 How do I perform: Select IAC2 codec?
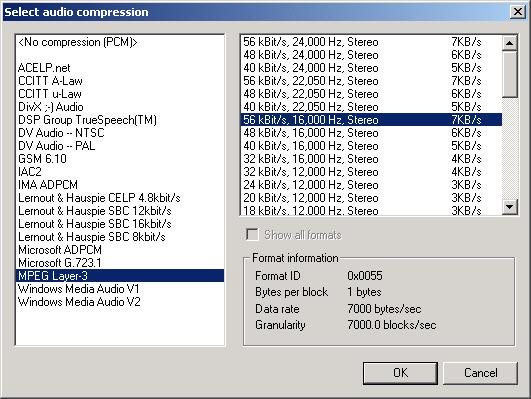[x=120, y=172]
